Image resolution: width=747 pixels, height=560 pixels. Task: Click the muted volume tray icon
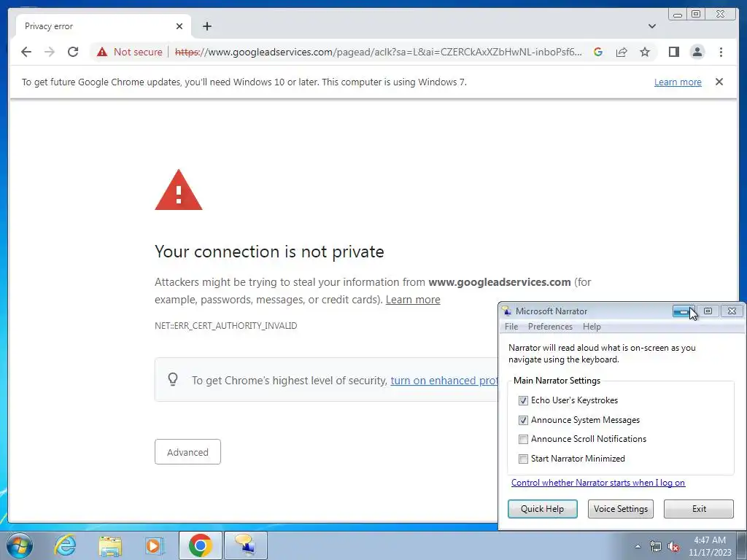coord(673,546)
